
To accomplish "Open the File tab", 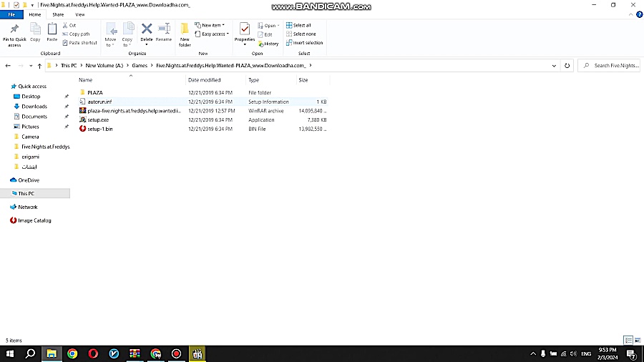I will click(x=11, y=14).
